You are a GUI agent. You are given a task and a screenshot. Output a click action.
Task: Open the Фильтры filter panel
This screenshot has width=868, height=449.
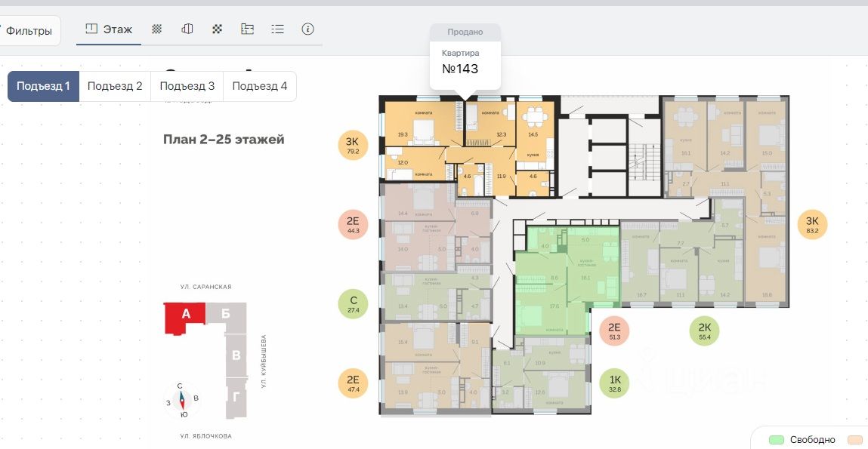point(29,31)
